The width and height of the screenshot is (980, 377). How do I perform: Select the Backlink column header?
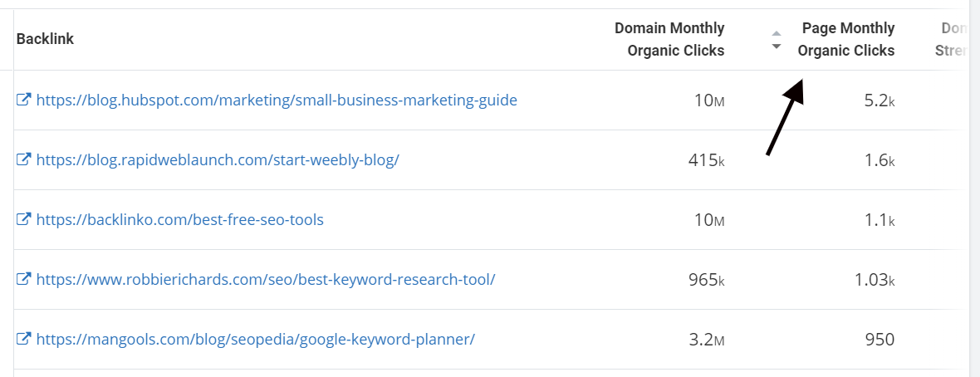pyautogui.click(x=45, y=39)
